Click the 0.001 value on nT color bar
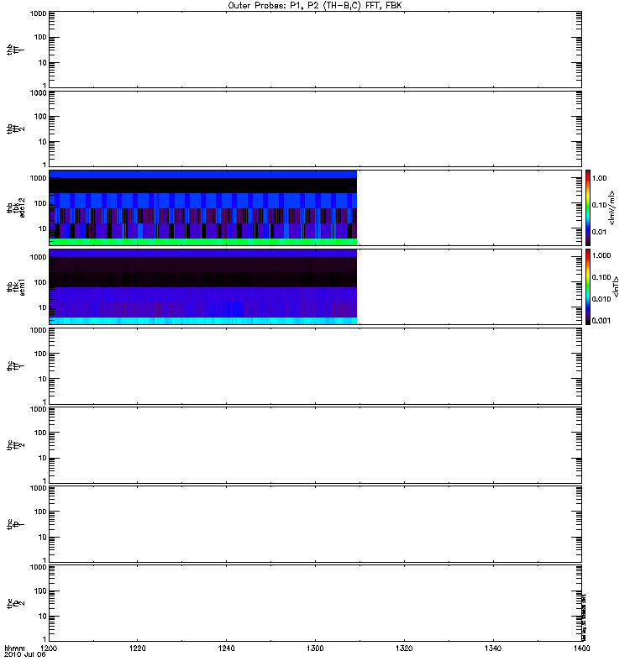The image size is (630, 672). (x=601, y=321)
